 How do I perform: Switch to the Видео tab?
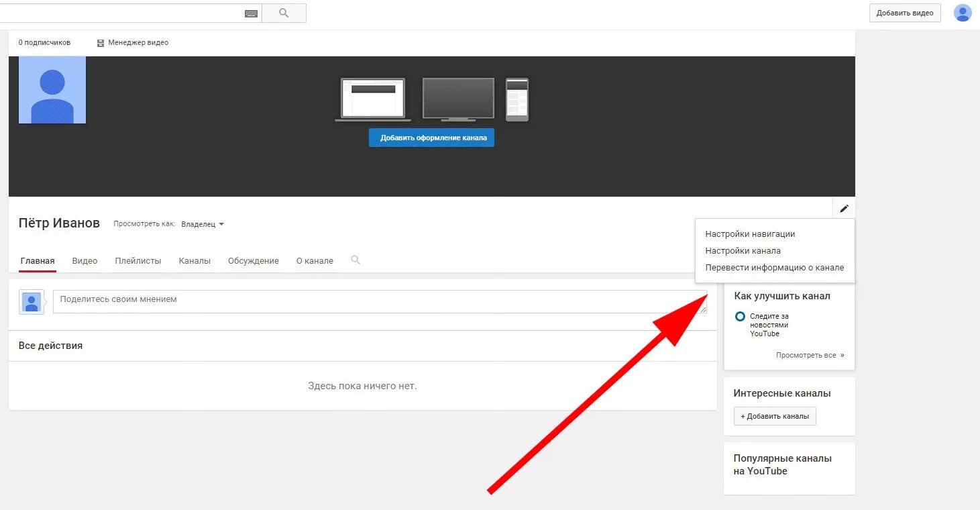point(85,261)
